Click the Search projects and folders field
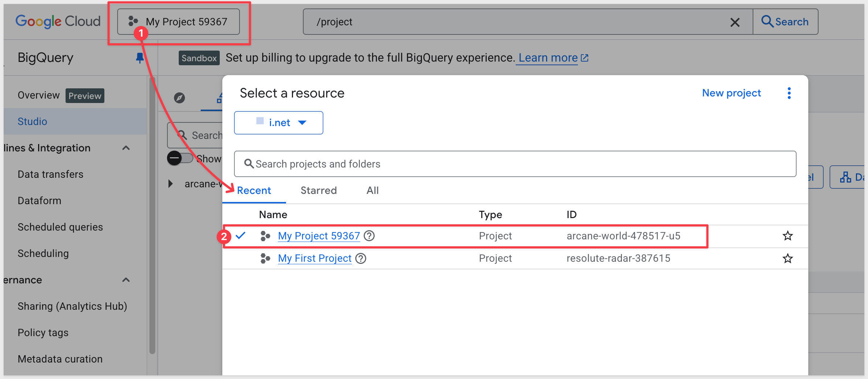The image size is (868, 379). (x=515, y=164)
